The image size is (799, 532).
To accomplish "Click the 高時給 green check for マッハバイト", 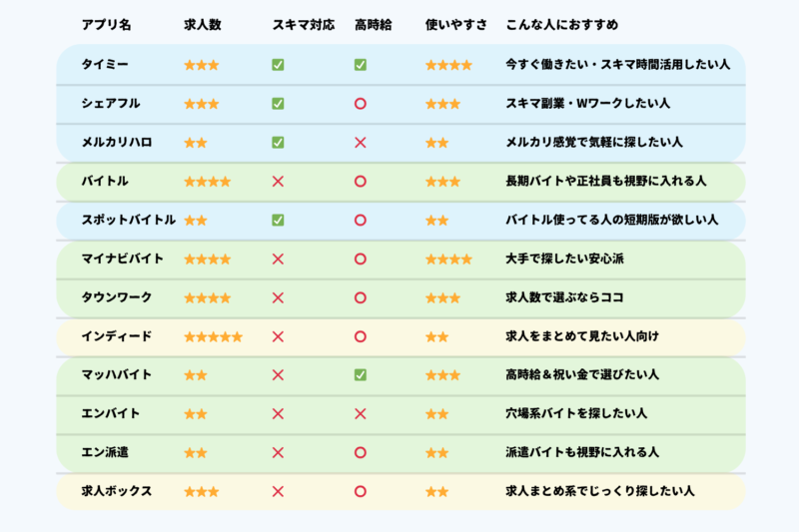I will [361, 375].
